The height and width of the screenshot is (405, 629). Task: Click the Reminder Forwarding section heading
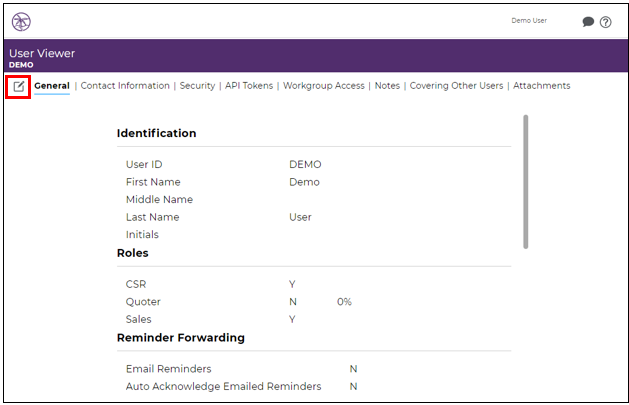(x=181, y=338)
